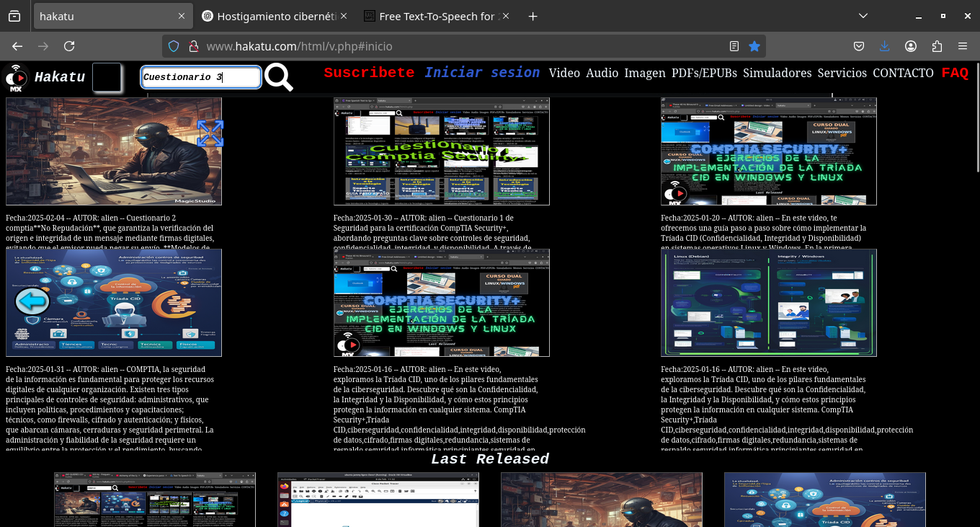Open the Cuestionario Comptia Security thumbnail
980x527 pixels.
(x=441, y=151)
